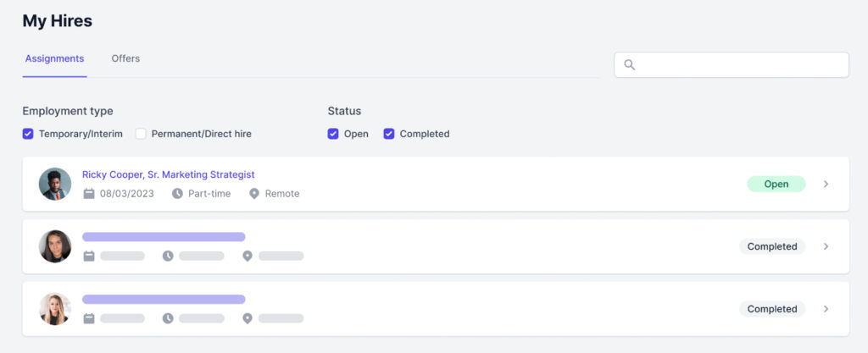Expand Ricky Cooper assignment with chevron

(x=826, y=184)
